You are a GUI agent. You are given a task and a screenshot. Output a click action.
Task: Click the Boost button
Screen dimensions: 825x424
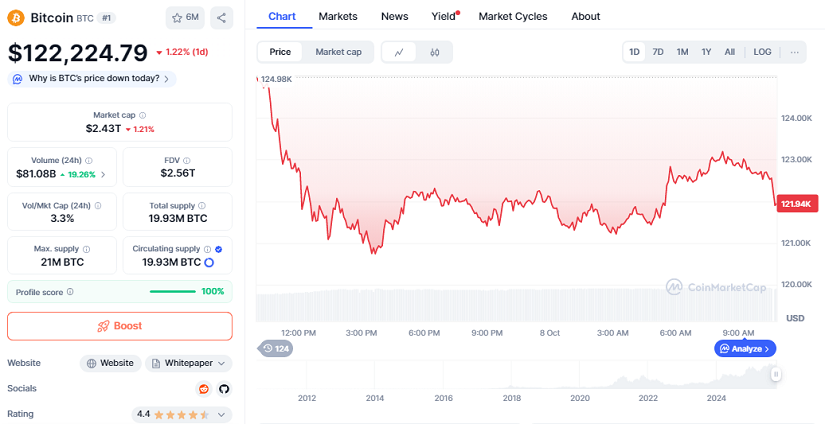120,326
